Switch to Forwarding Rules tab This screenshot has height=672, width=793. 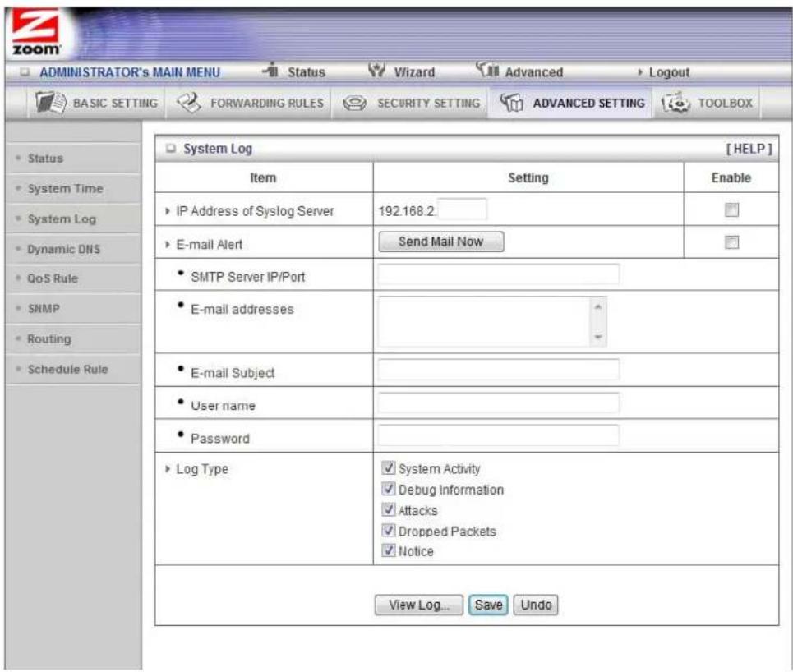point(249,103)
